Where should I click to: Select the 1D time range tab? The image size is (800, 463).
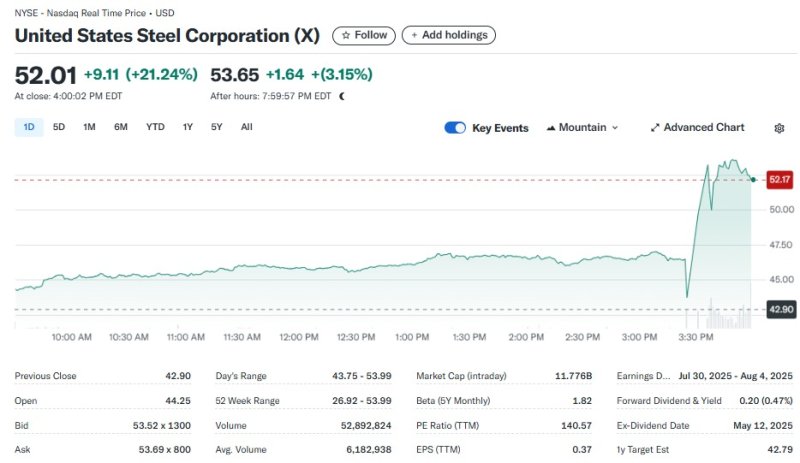[29, 127]
